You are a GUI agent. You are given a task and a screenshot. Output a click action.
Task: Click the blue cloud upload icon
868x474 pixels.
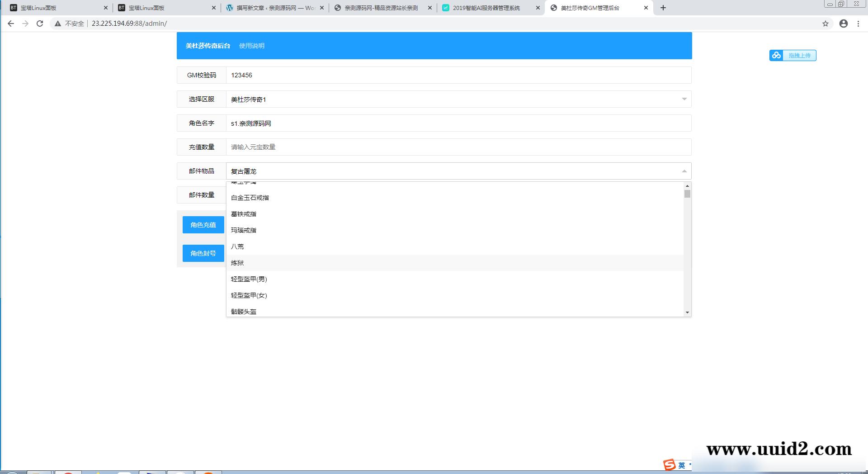(776, 55)
